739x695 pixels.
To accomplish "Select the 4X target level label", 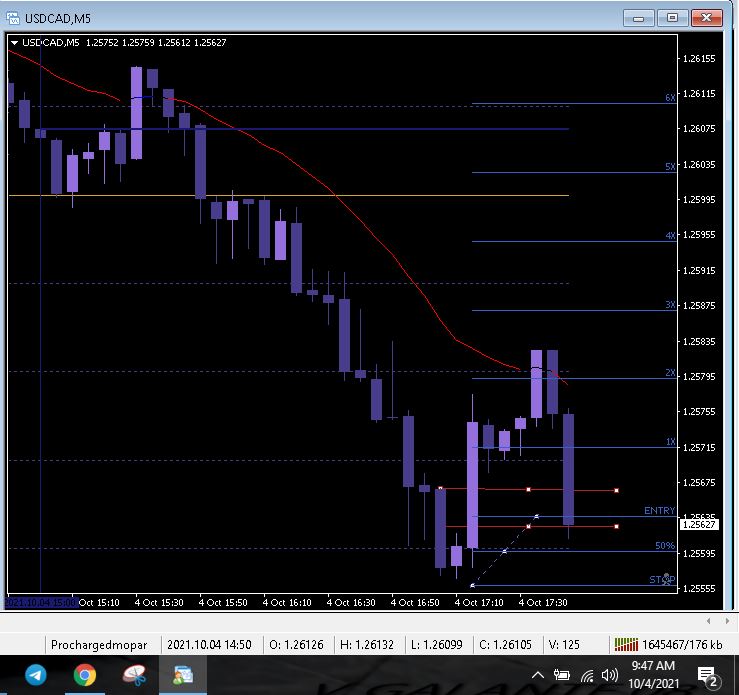I will pyautogui.click(x=670, y=236).
